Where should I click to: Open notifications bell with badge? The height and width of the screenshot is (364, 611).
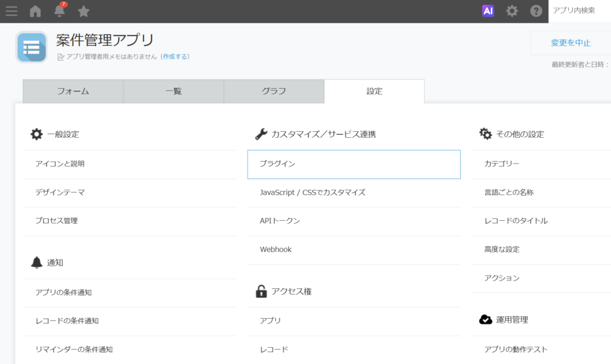coord(60,11)
